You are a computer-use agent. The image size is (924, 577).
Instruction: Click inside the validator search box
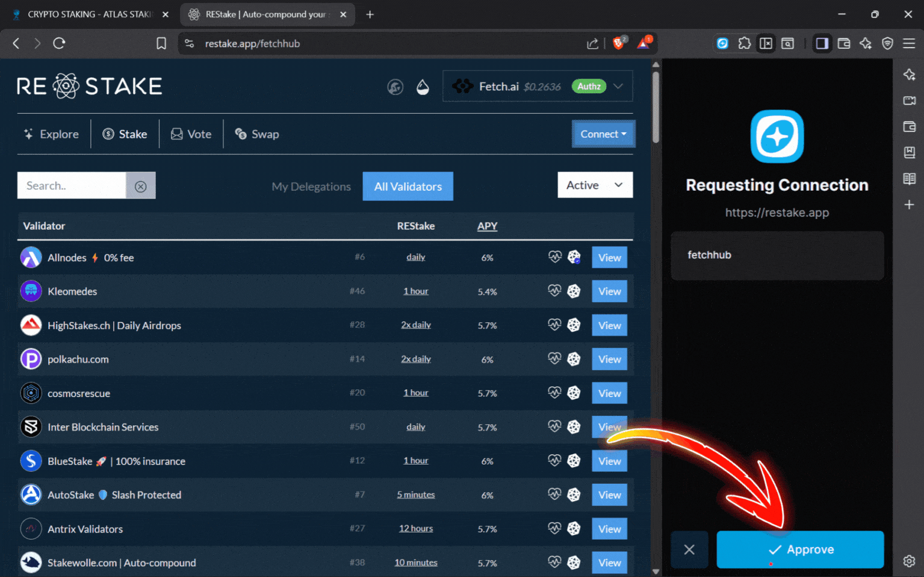click(x=72, y=185)
